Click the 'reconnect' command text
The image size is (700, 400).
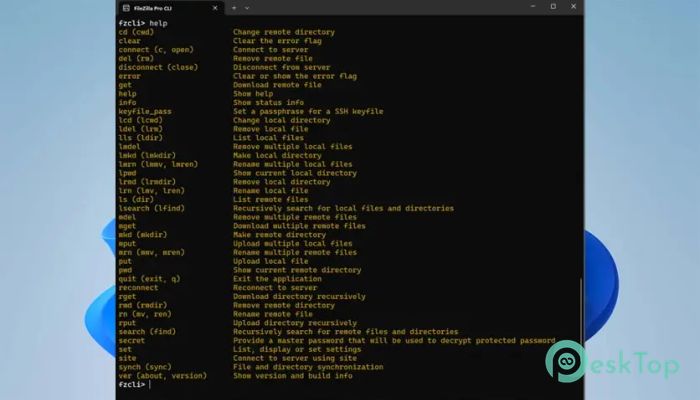coord(138,288)
